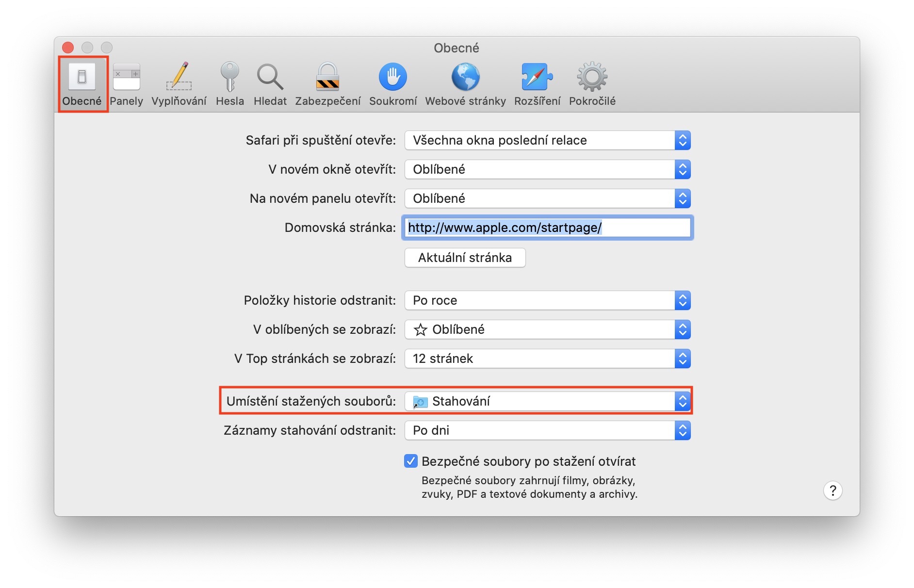The height and width of the screenshot is (588, 914).
Task: Open the Panely preferences pane
Action: pos(126,84)
